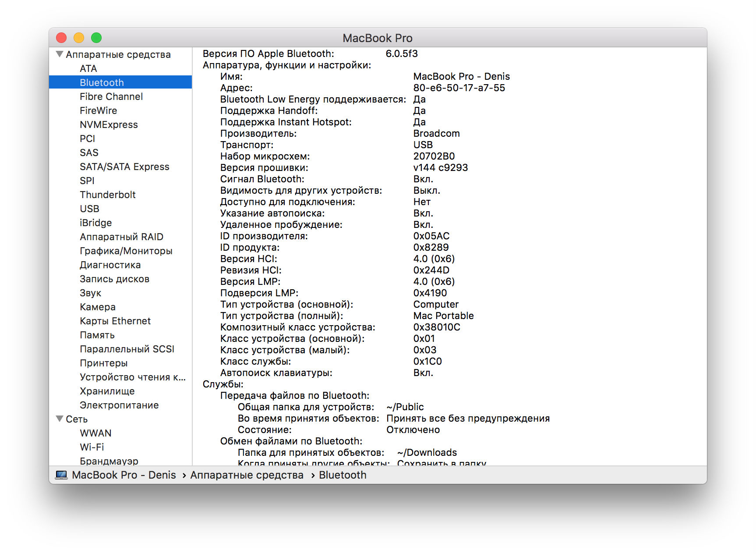Screen dimensions: 756x554
Task: Click the green zoom button
Action: pyautogui.click(x=96, y=38)
